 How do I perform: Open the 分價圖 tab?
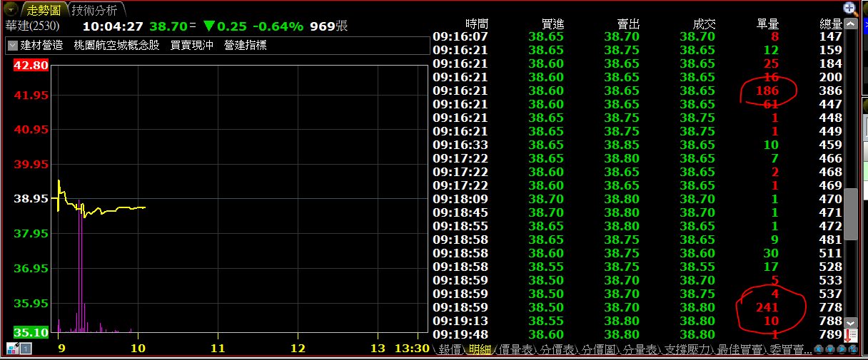tap(597, 349)
